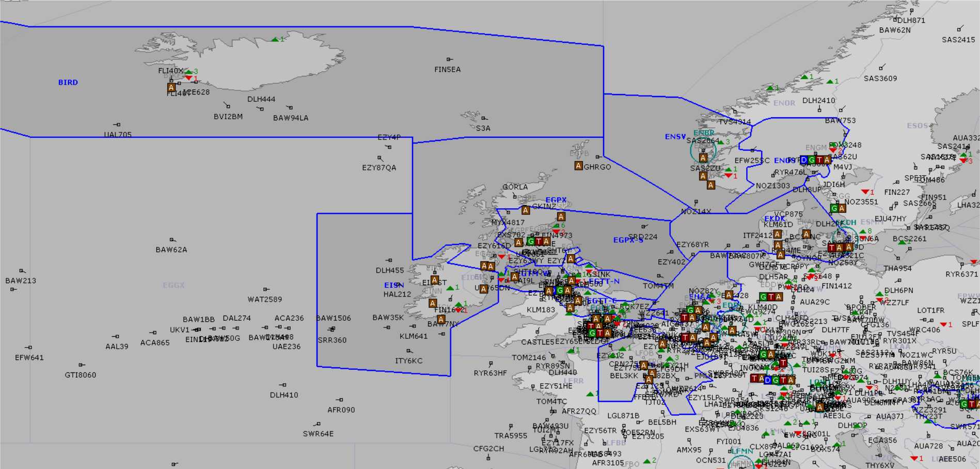Click the WAT2589 aircraft label
The image size is (980, 469).
(264, 299)
